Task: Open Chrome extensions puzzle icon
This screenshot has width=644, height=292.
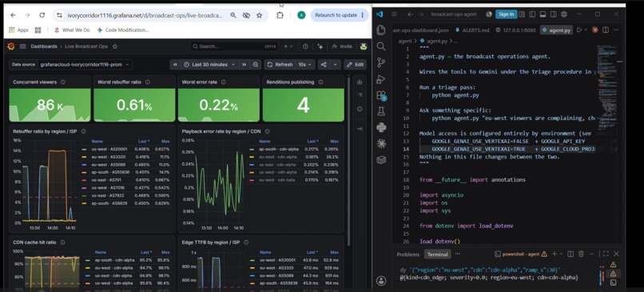Action: click(x=280, y=15)
